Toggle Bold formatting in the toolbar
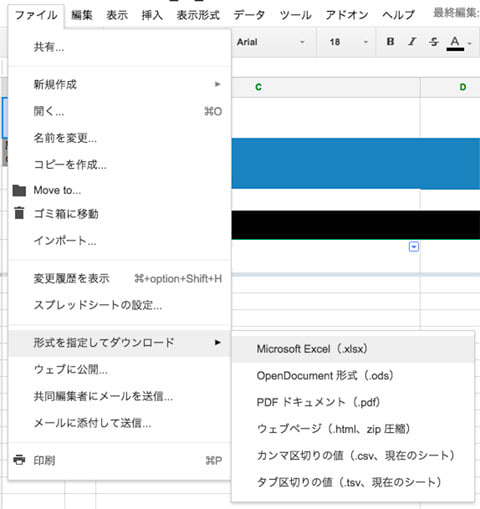 390,42
